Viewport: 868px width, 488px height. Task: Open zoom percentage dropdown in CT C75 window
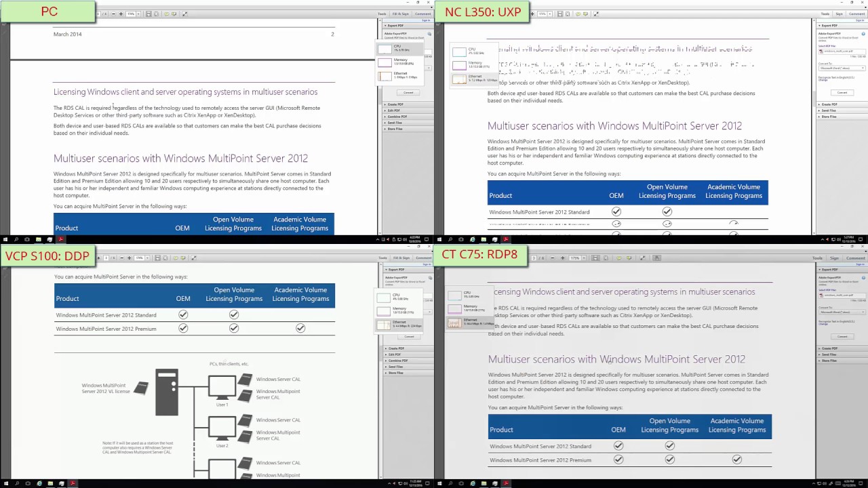pyautogui.click(x=584, y=258)
